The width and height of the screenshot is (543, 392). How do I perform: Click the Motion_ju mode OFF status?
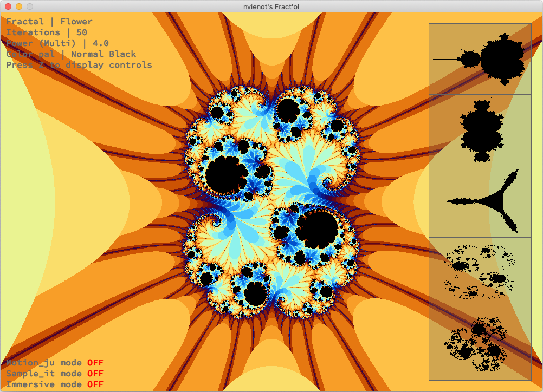[x=55, y=363]
